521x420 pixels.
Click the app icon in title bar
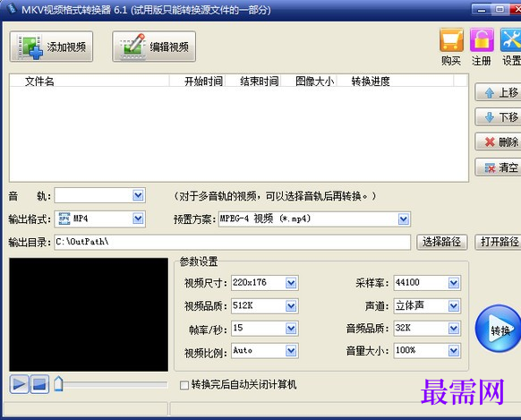pos(12,9)
